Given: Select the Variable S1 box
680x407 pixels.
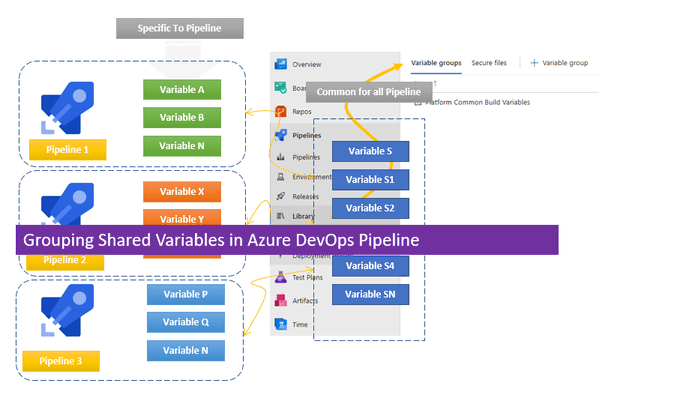Looking at the screenshot, I should (x=370, y=180).
